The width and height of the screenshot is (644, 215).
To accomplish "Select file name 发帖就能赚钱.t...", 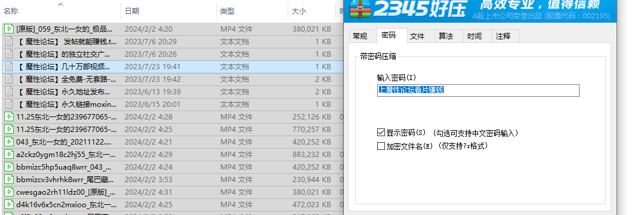I will (66, 42).
